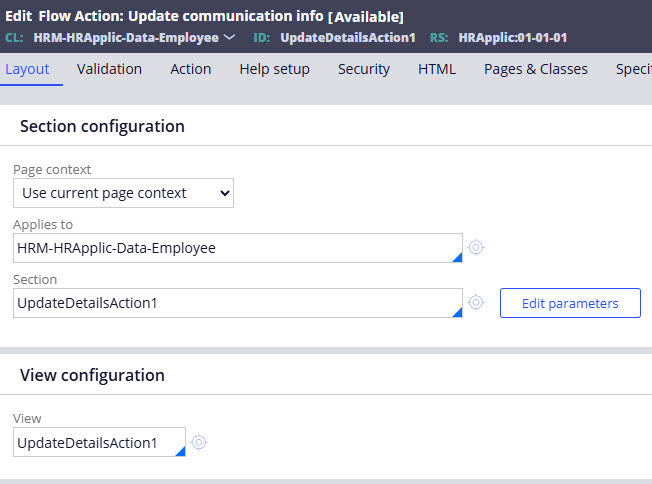Open the Section rule via target icon
The height and width of the screenshot is (484, 652).
[476, 302]
